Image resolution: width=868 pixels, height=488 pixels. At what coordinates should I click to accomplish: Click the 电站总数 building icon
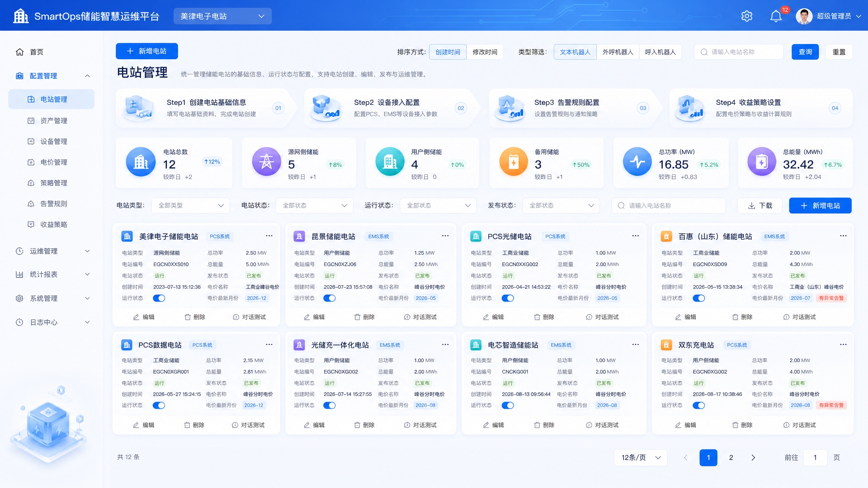[x=141, y=162]
